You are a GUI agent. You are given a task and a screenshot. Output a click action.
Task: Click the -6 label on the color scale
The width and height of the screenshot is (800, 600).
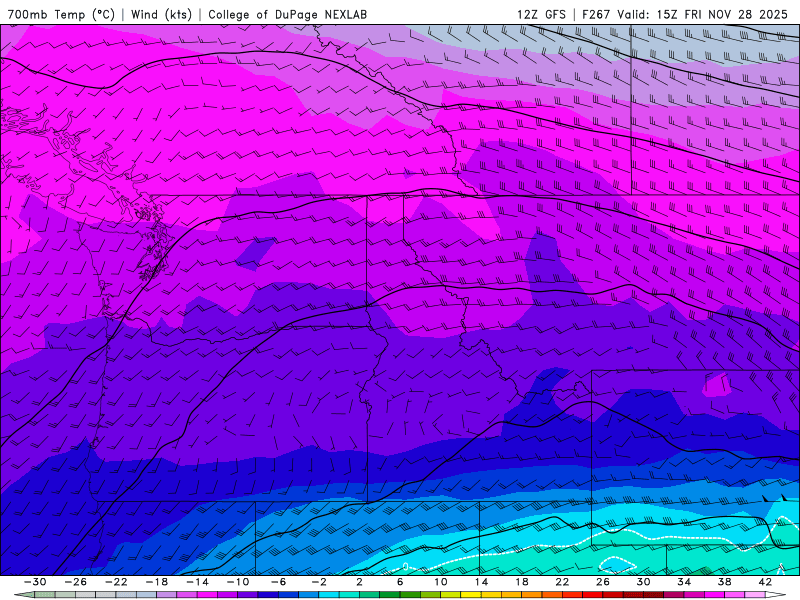pos(278,582)
